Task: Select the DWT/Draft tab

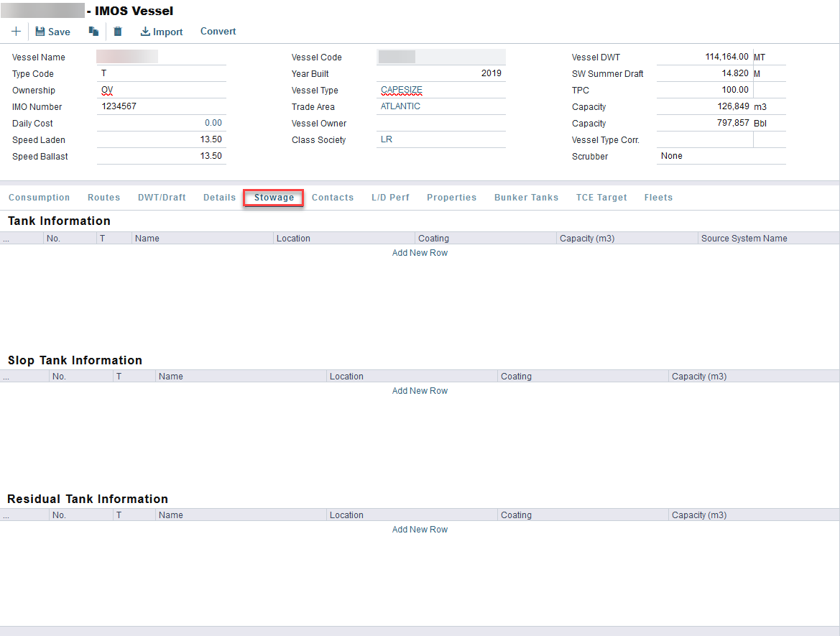Action: [x=162, y=198]
